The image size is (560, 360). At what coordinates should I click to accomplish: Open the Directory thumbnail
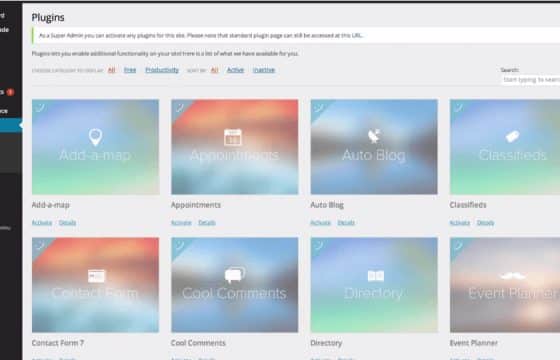pos(374,285)
